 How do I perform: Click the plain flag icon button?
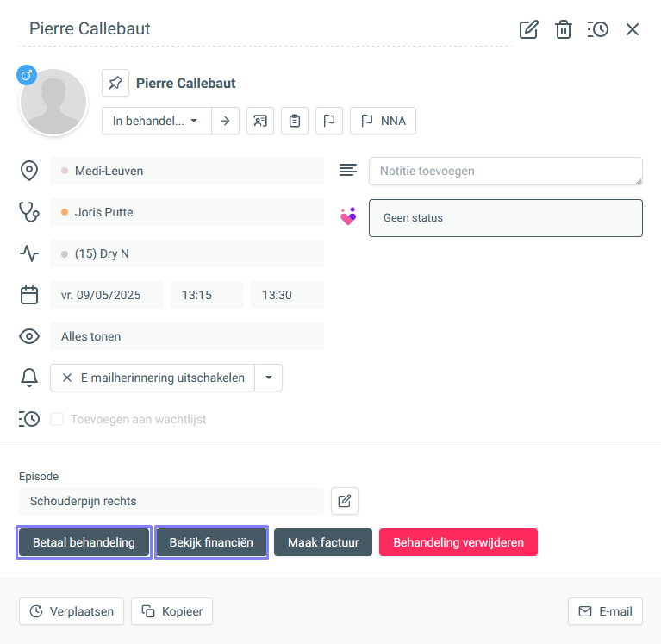329,121
